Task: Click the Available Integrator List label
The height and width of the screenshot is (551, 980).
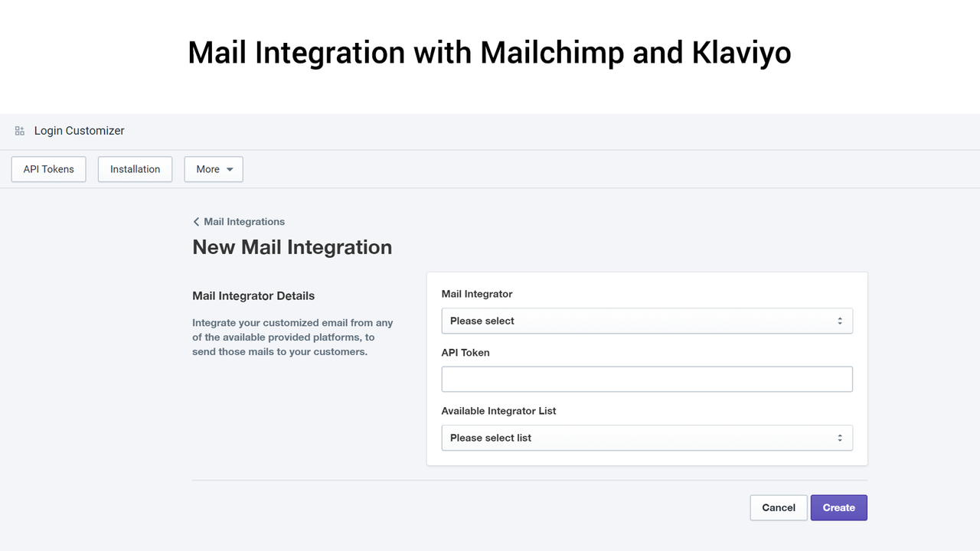Action: click(x=498, y=411)
